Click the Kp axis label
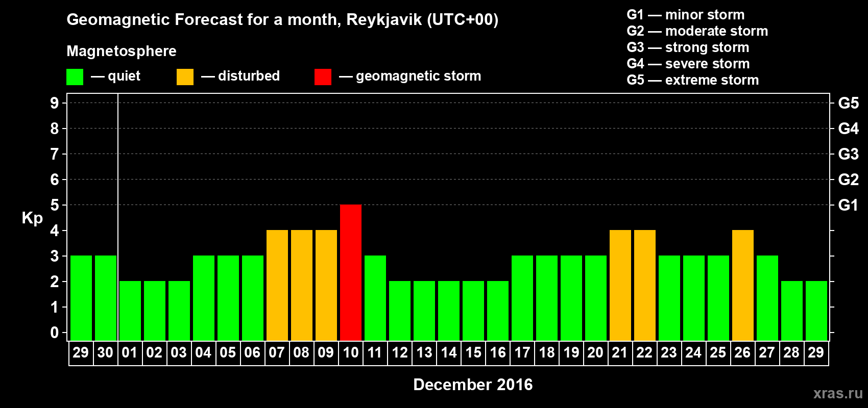 [32, 218]
